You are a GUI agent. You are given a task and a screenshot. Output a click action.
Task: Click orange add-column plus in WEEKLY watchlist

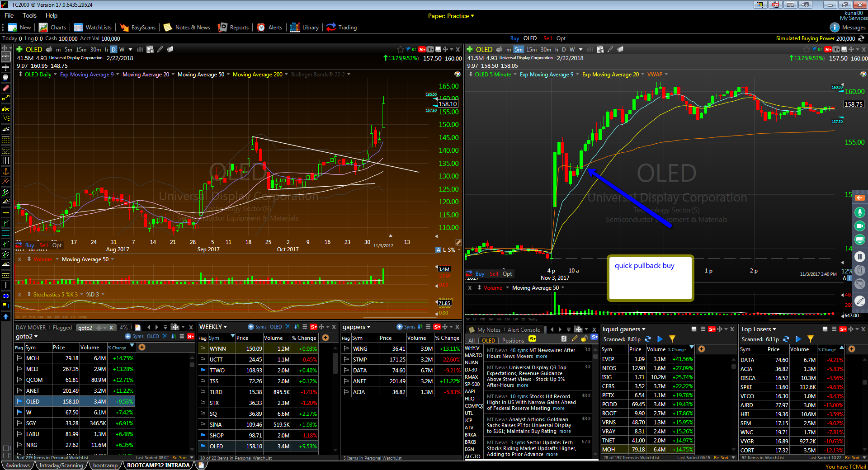325,338
